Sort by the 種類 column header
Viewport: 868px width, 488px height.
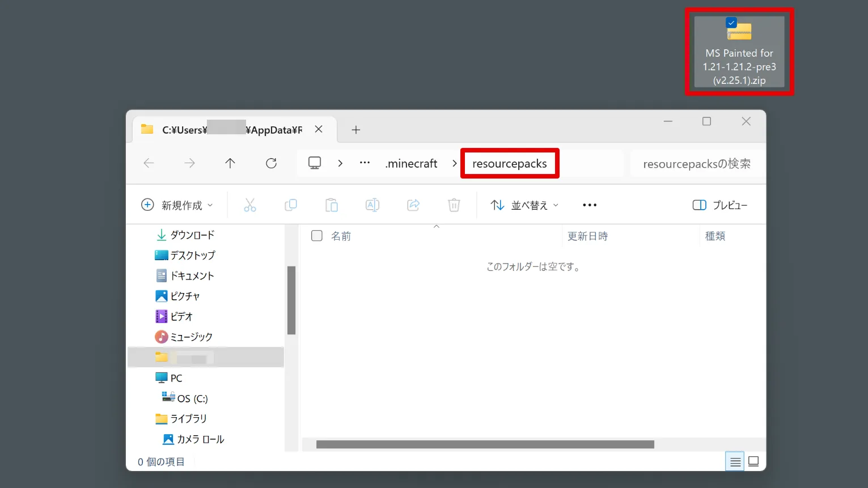coord(715,236)
